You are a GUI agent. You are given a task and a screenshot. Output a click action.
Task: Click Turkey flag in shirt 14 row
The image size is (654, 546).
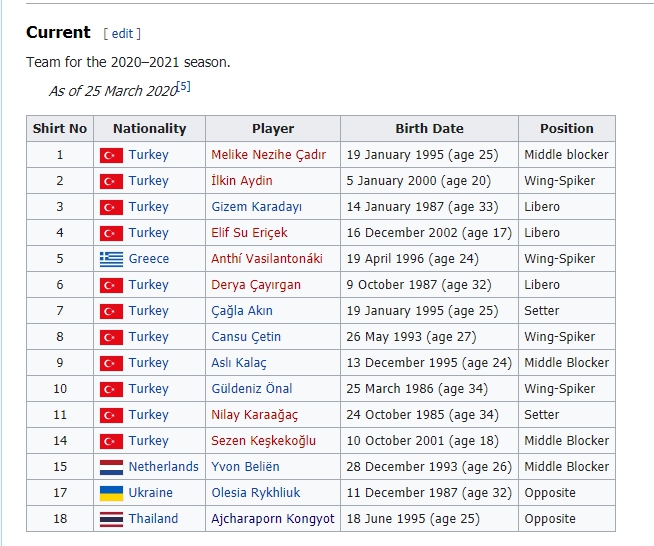click(111, 441)
